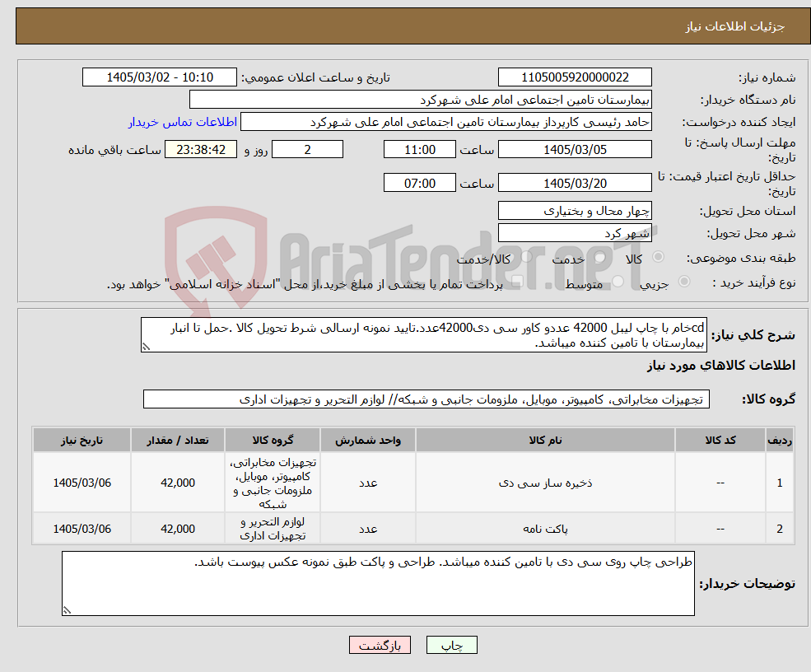The image size is (811, 672).
Task: Click the treasury payment note text
Action: point(305,284)
